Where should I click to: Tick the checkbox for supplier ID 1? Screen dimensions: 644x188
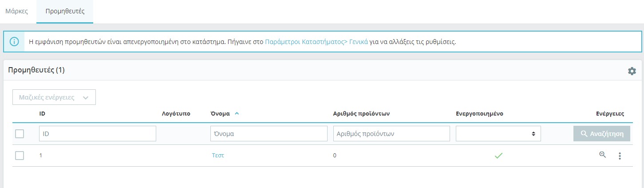[20, 156]
